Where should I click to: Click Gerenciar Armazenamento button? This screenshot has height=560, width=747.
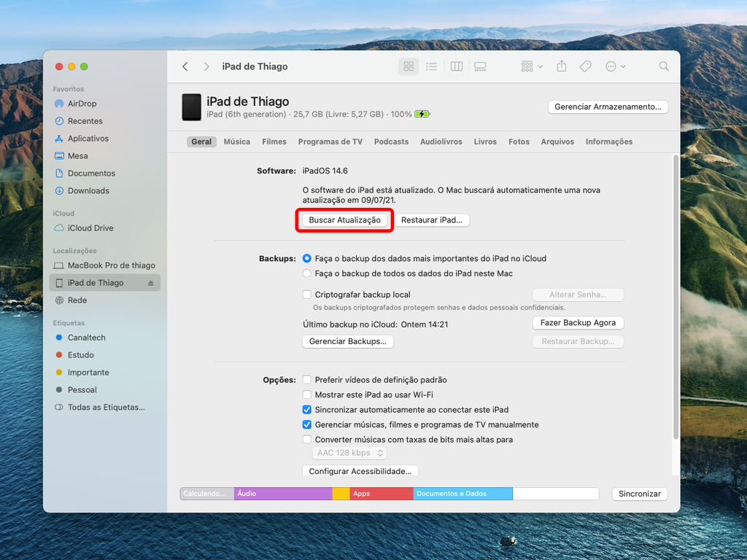(x=608, y=106)
